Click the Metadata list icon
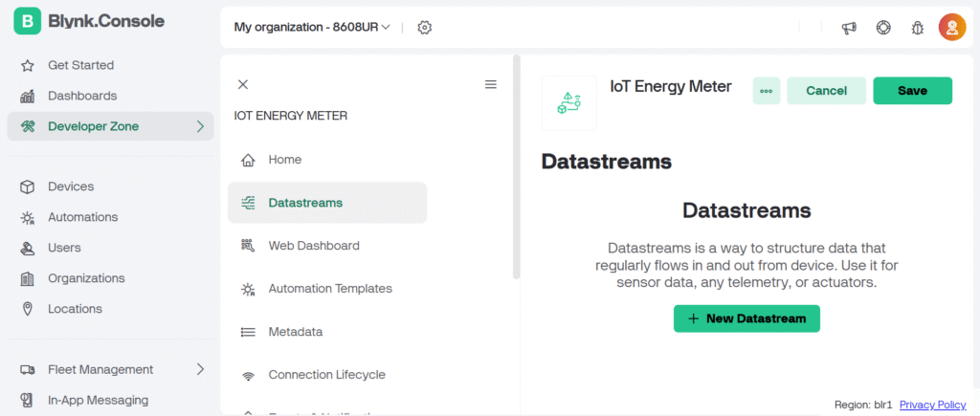 [248, 332]
